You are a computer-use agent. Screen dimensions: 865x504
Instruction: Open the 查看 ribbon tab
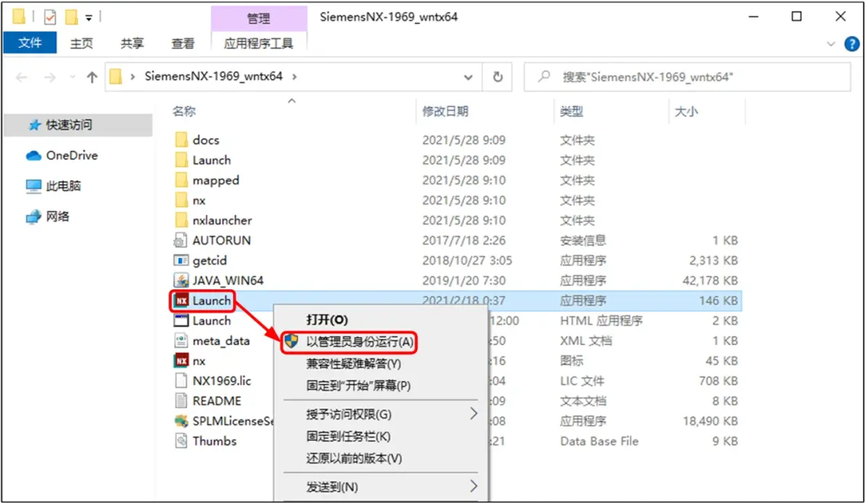point(183,43)
